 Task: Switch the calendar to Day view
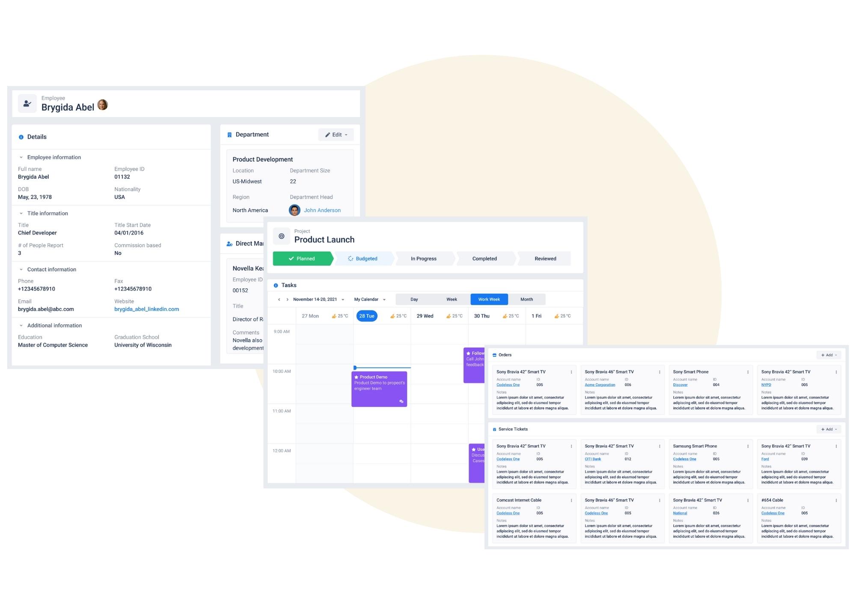click(x=413, y=299)
